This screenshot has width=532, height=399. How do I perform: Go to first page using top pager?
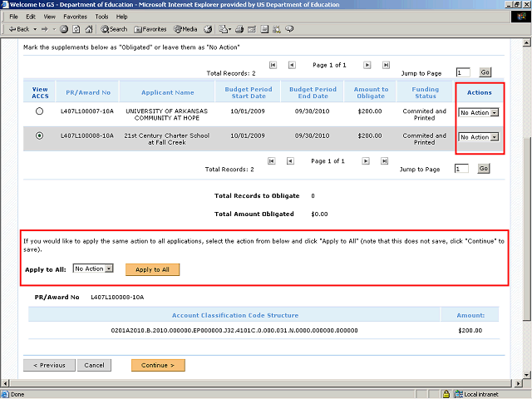[273, 65]
